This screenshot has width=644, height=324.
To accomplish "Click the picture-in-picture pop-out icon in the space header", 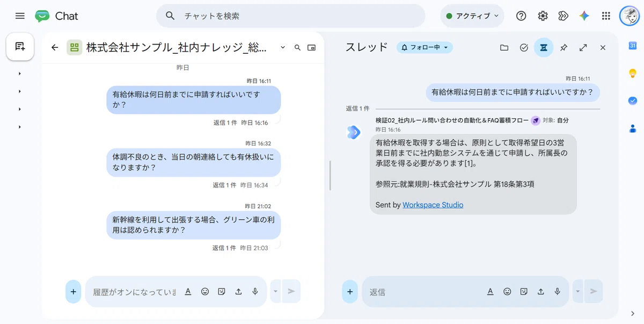I will point(311,47).
